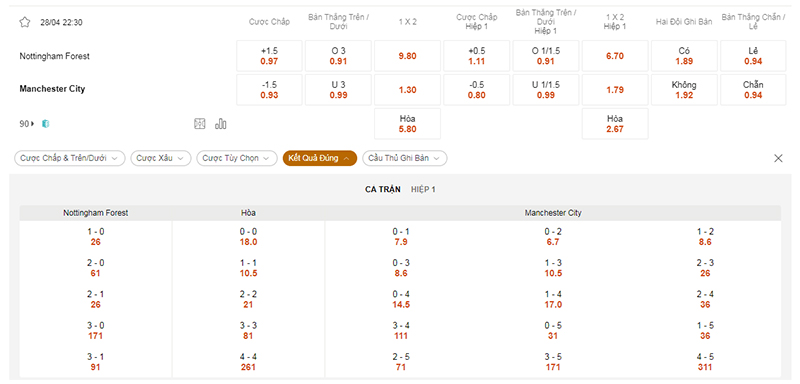Open the match statistics bar chart icon
Image resolution: width=800 pixels, height=384 pixels.
221,123
